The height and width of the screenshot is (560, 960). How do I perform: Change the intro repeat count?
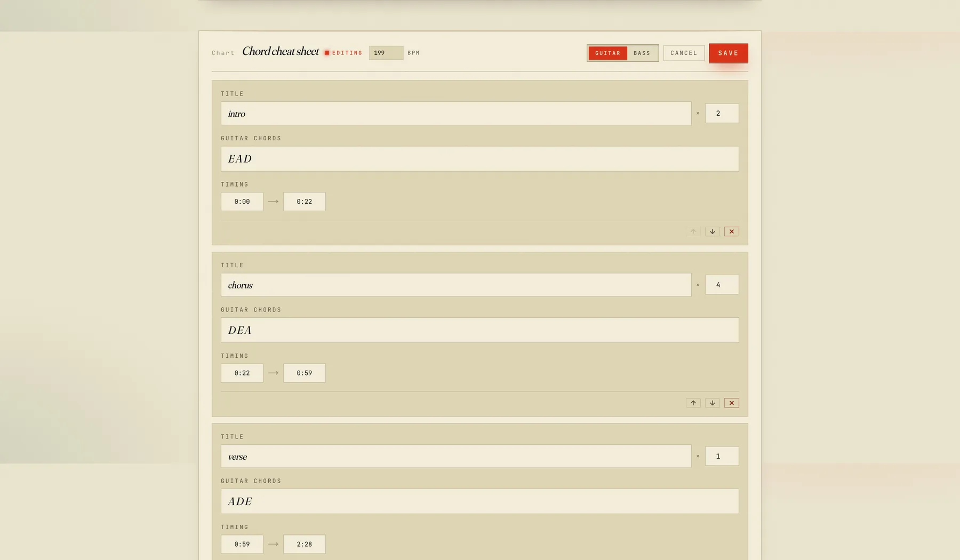pyautogui.click(x=722, y=113)
